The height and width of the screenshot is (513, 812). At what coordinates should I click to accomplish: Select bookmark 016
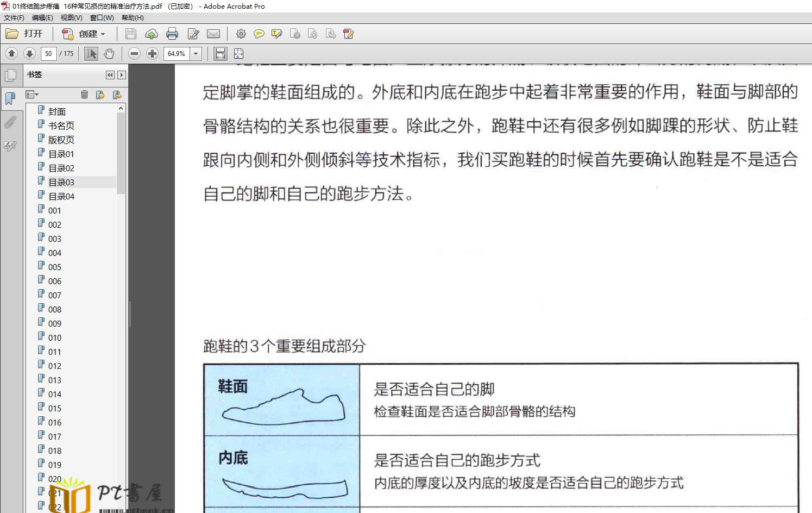tap(54, 422)
